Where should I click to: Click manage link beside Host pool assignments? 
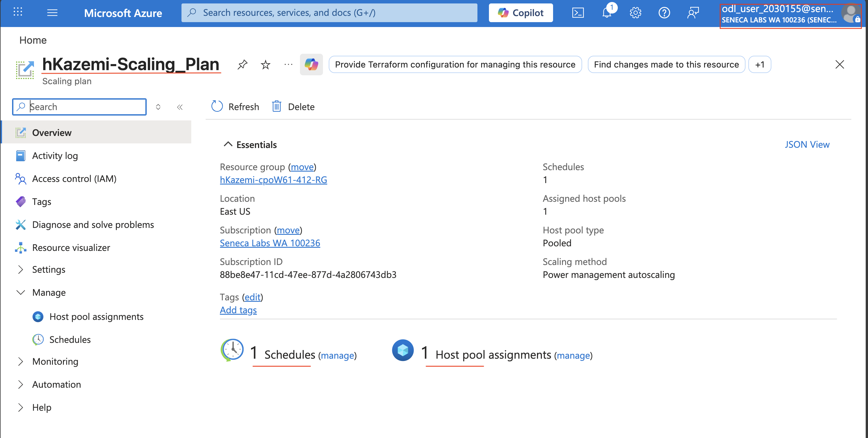(x=573, y=356)
